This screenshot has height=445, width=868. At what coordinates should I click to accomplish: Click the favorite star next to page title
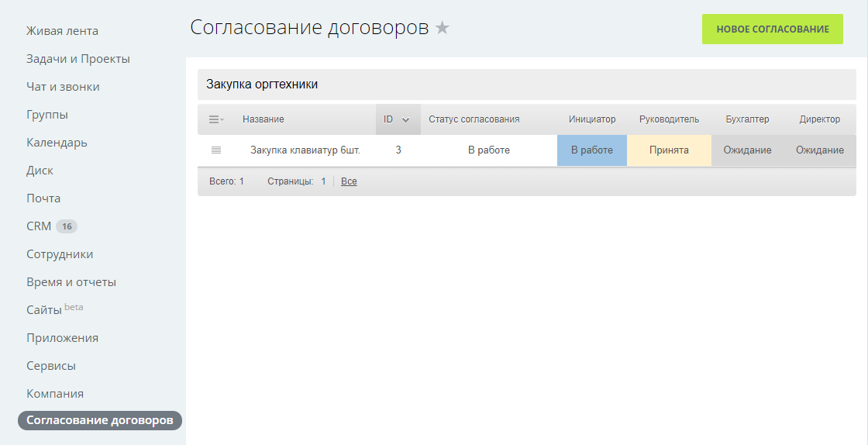point(442,29)
